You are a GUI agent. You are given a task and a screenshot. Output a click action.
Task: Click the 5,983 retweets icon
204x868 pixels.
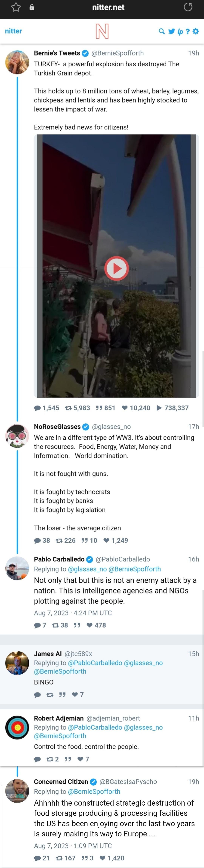point(68,408)
